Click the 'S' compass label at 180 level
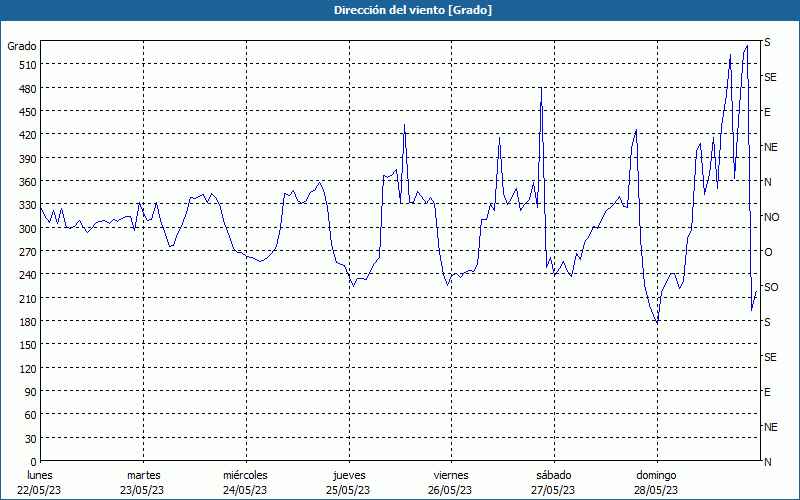The image size is (800, 500). pos(767,322)
